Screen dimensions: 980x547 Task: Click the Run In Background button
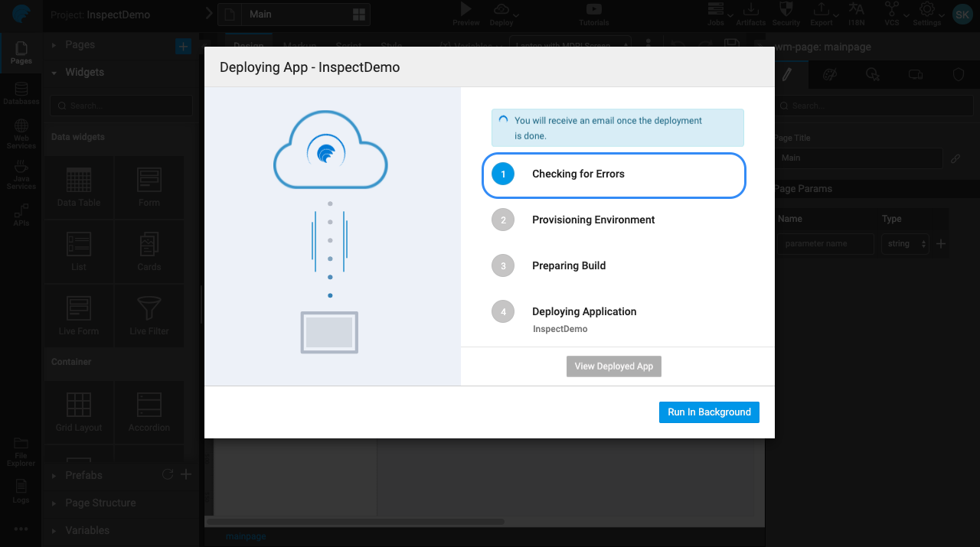click(709, 412)
